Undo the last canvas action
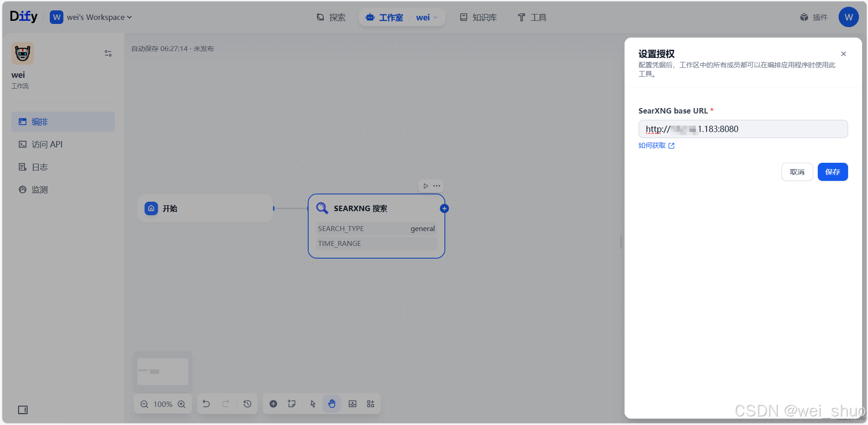 tap(206, 404)
